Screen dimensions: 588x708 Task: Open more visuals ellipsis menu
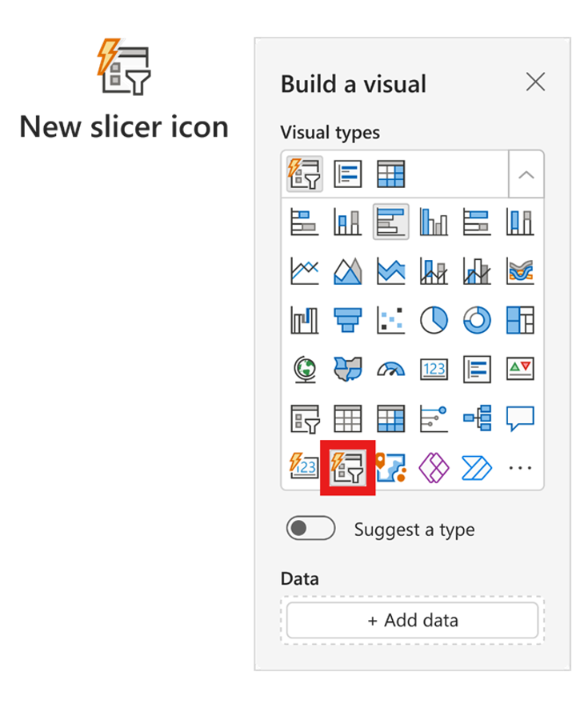(x=520, y=468)
